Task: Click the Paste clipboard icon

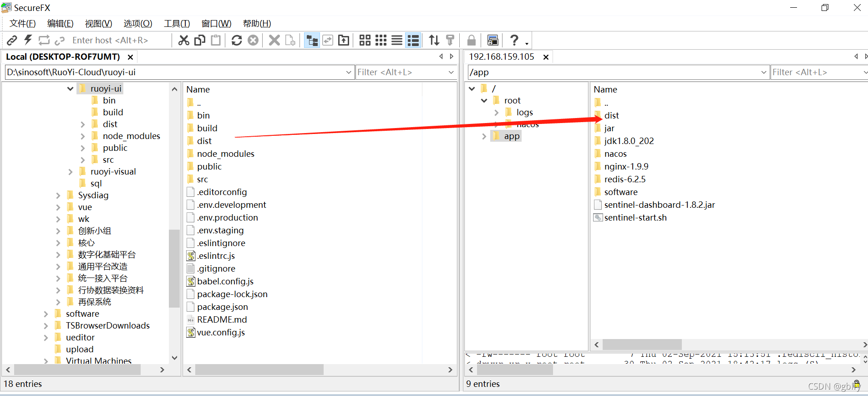Action: (x=216, y=40)
